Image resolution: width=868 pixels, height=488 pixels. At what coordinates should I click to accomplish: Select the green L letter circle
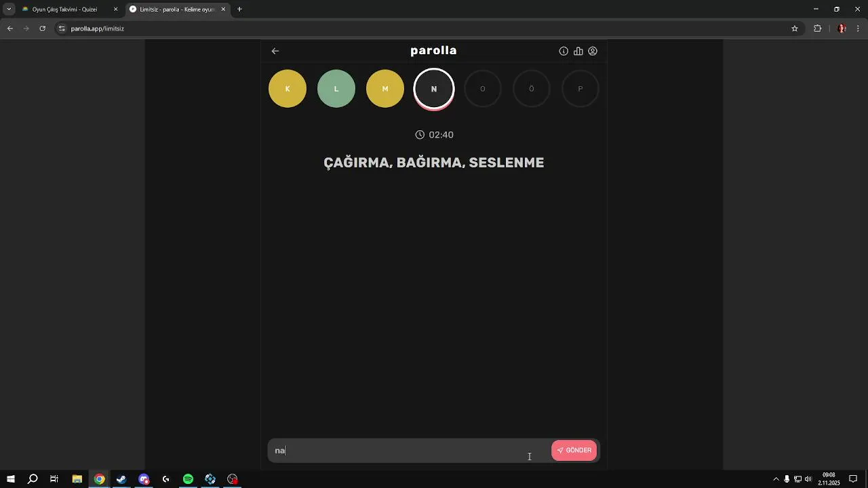pos(336,89)
